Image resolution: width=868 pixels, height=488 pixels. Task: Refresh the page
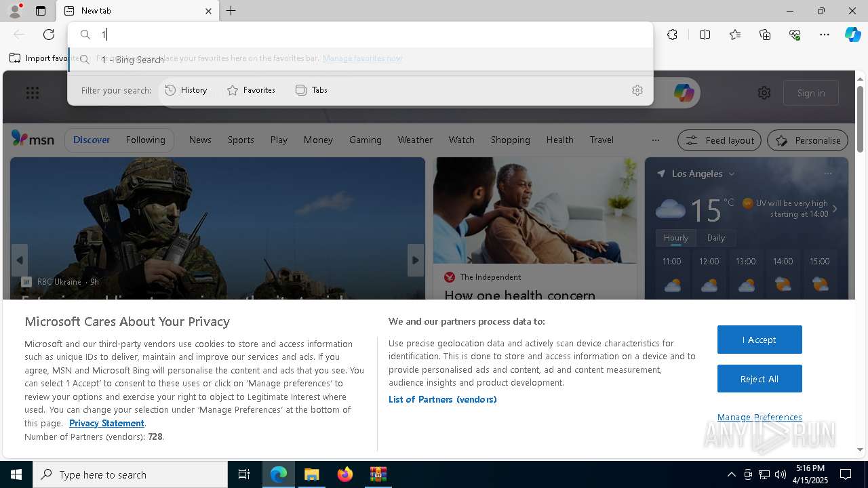(49, 35)
